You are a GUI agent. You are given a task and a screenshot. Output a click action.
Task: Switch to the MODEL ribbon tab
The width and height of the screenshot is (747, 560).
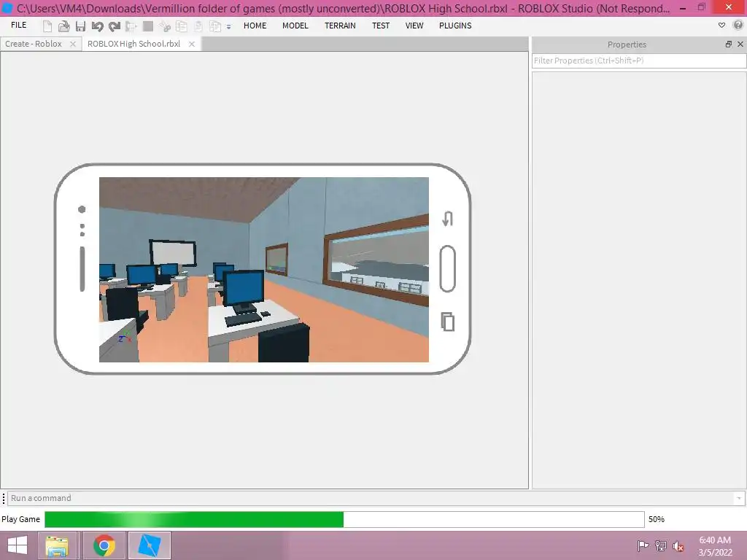(295, 26)
